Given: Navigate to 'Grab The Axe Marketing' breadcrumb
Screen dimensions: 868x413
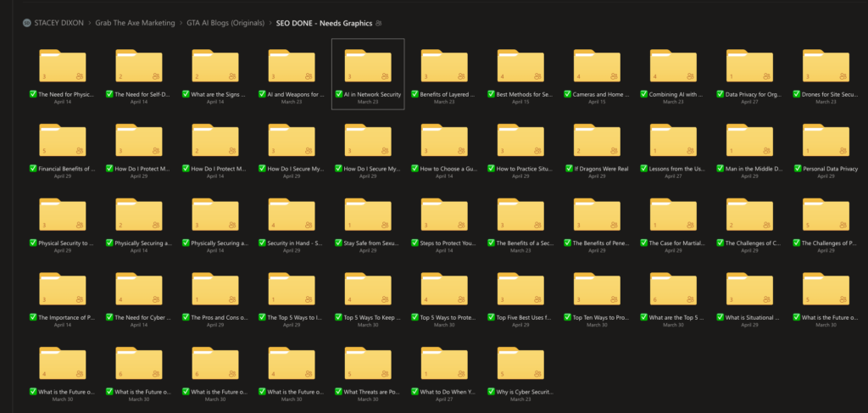Looking at the screenshot, I should [x=135, y=23].
